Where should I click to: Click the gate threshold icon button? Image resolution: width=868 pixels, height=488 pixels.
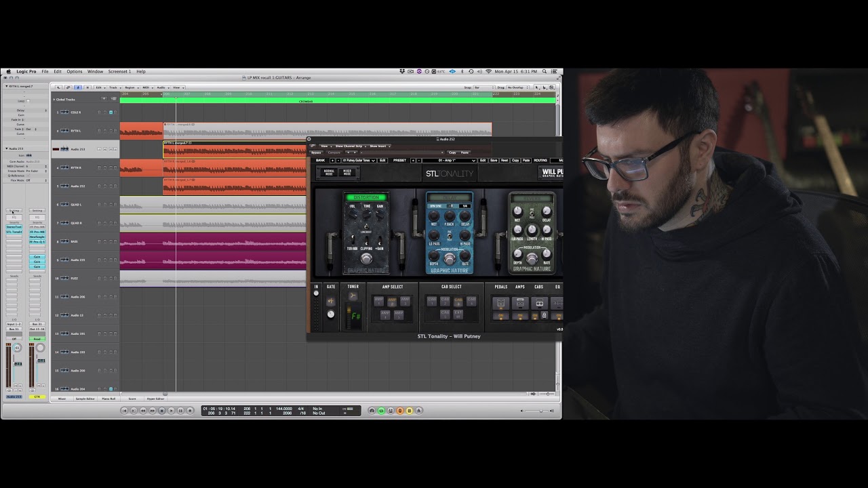[330, 301]
